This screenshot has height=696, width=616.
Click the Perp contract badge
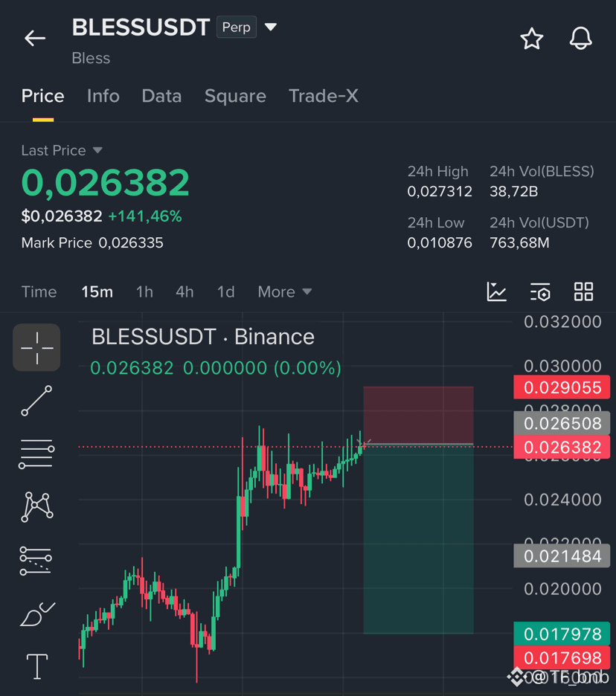pos(237,27)
